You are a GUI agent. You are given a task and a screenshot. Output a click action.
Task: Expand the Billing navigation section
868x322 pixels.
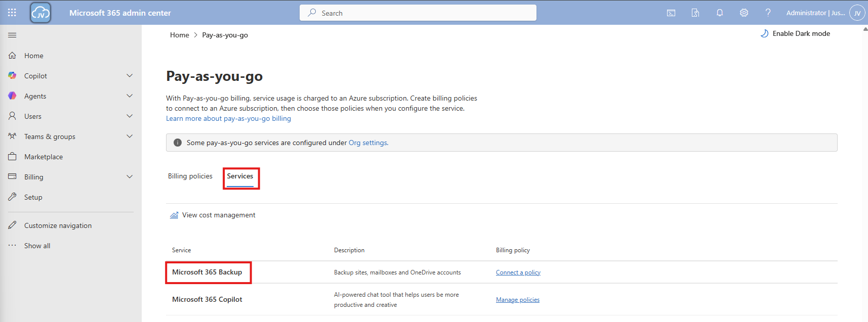click(x=130, y=177)
